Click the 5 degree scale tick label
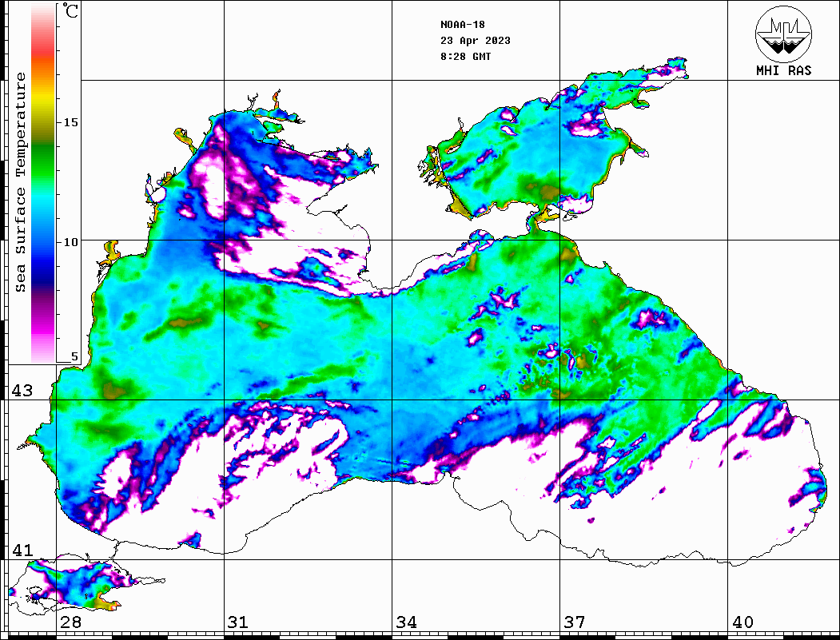840x640 pixels. pos(74,356)
